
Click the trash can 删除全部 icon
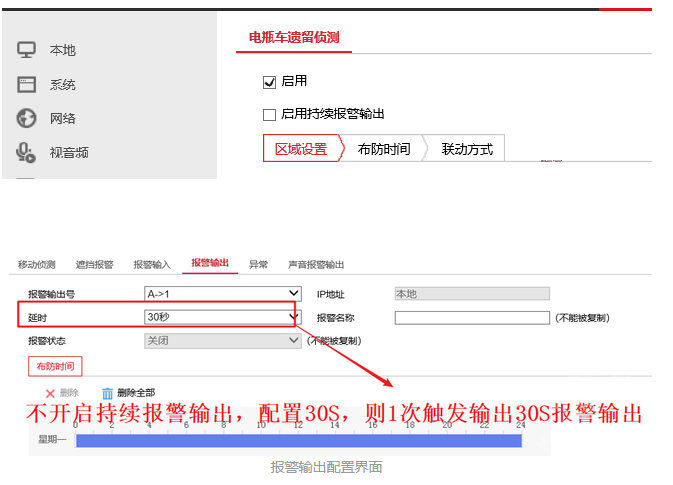click(x=108, y=394)
